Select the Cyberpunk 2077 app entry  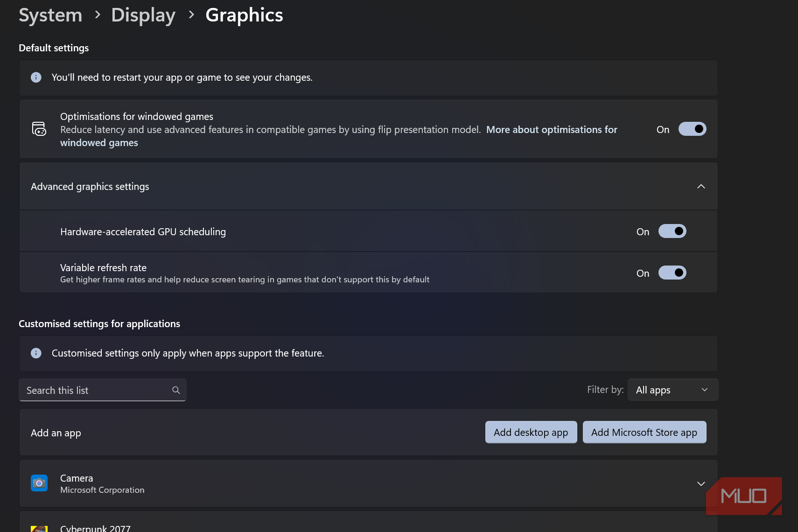click(369, 522)
